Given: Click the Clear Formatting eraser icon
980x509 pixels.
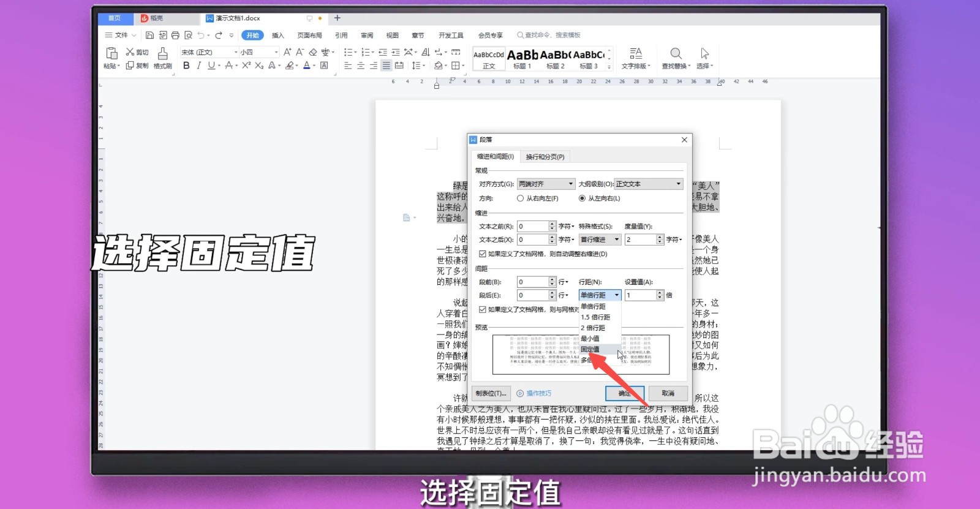Looking at the screenshot, I should point(313,52).
